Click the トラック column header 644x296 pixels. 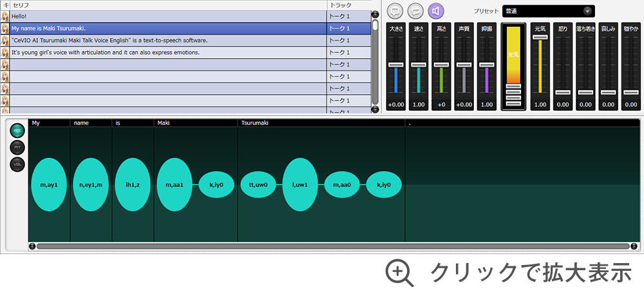point(348,5)
